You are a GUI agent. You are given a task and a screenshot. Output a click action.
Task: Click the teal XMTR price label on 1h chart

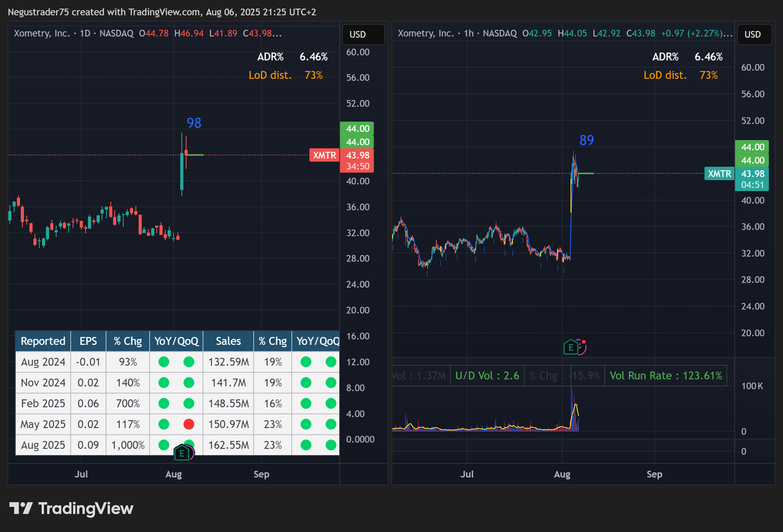click(x=719, y=174)
